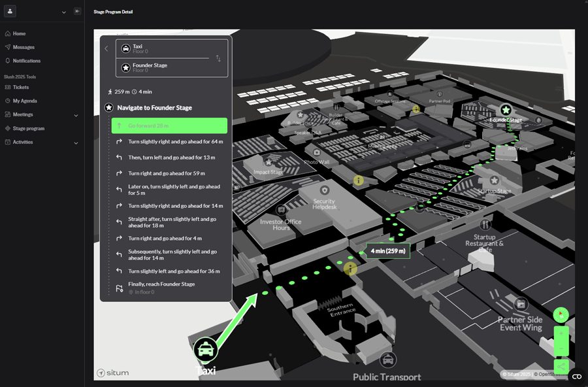The width and height of the screenshot is (588, 387).
Task: Reset map orientation with the compass button
Action: pyautogui.click(x=561, y=314)
